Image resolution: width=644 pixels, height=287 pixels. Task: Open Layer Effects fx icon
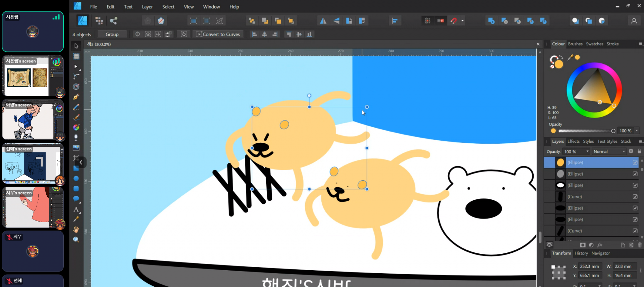pos(600,245)
